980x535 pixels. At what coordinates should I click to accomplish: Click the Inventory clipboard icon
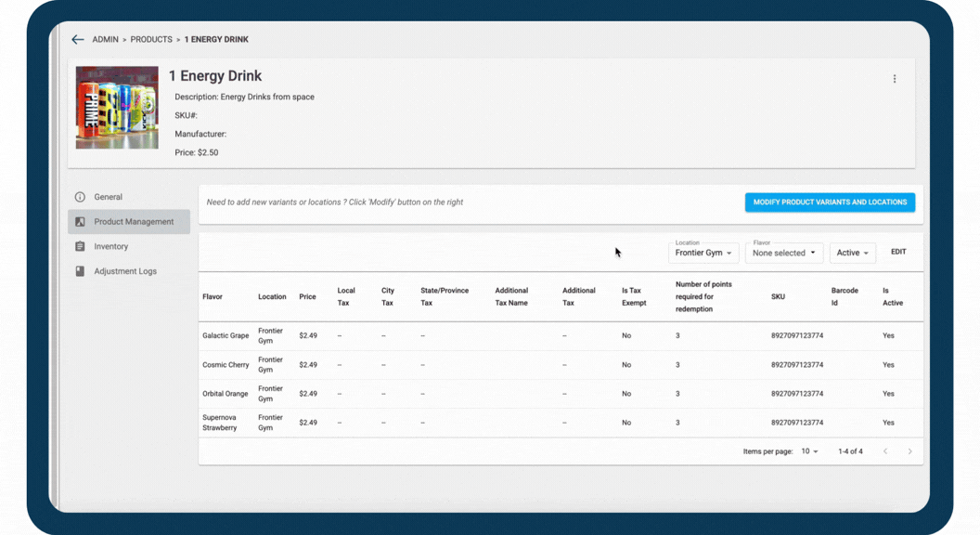pos(80,247)
